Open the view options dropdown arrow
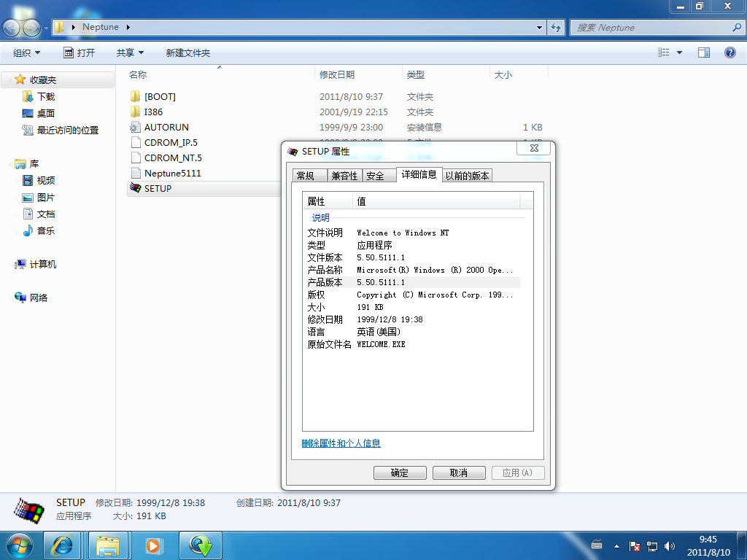The height and width of the screenshot is (560, 747). 679,52
